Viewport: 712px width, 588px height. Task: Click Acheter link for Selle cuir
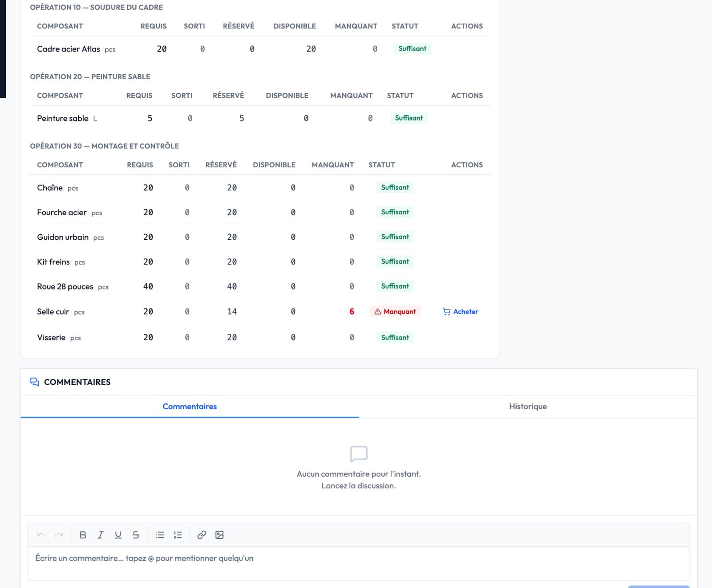click(x=461, y=312)
